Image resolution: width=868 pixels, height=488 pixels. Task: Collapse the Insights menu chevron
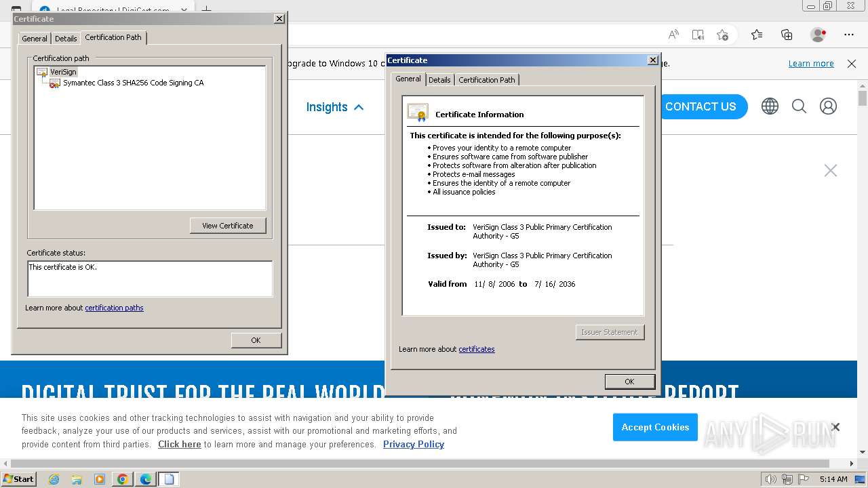359,107
